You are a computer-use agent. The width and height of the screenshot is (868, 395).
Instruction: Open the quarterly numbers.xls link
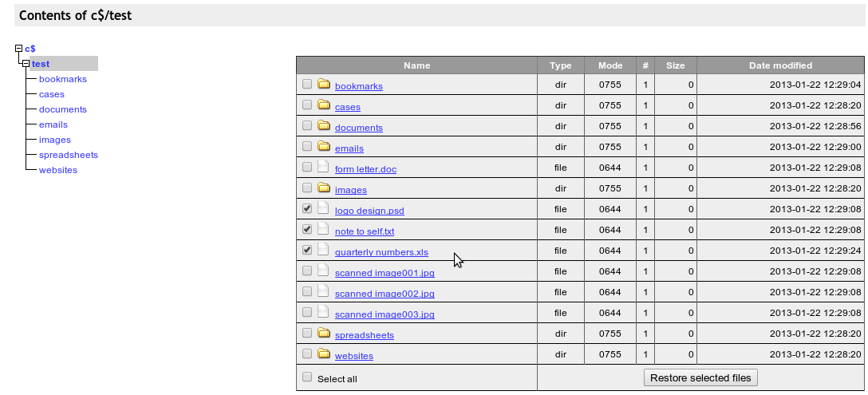click(x=381, y=252)
